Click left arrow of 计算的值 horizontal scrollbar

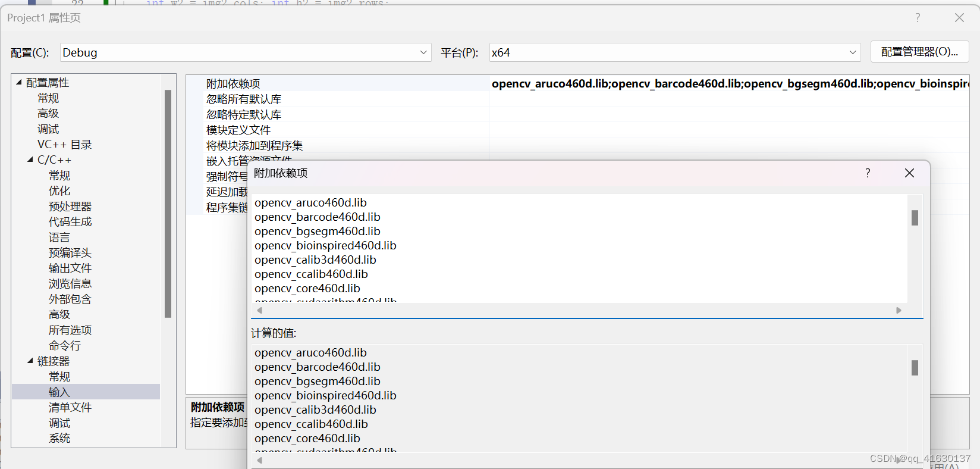point(259,460)
